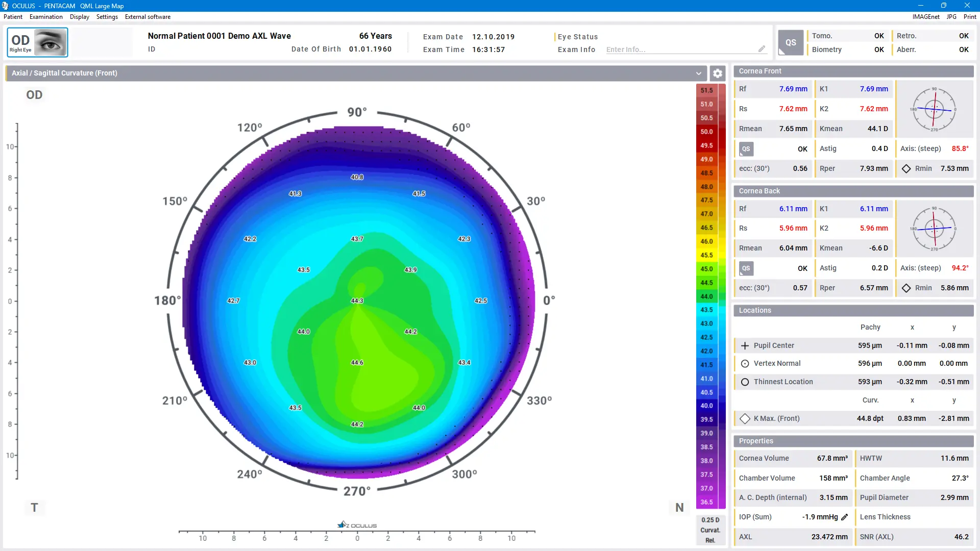Click the Cornea Front QS icon
980x551 pixels.
tap(746, 149)
